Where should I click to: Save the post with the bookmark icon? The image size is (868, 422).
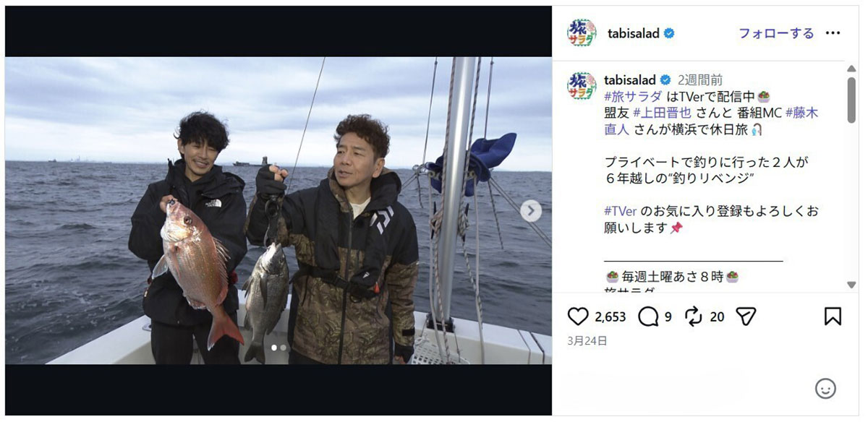coord(833,316)
